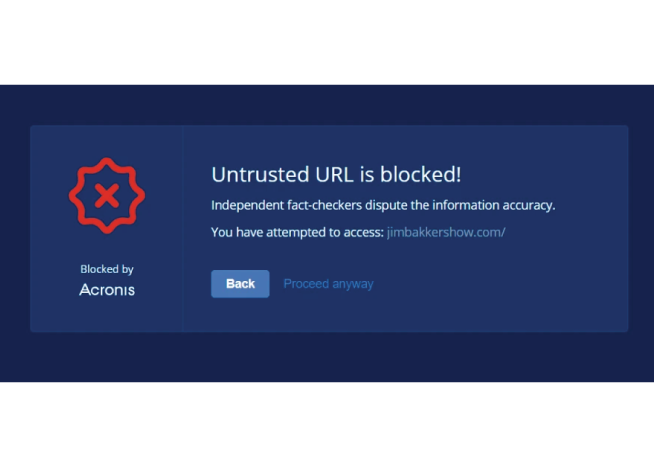This screenshot has height=456, width=654.
Task: Click the word 'Untrusted' in the heading
Action: point(260,174)
